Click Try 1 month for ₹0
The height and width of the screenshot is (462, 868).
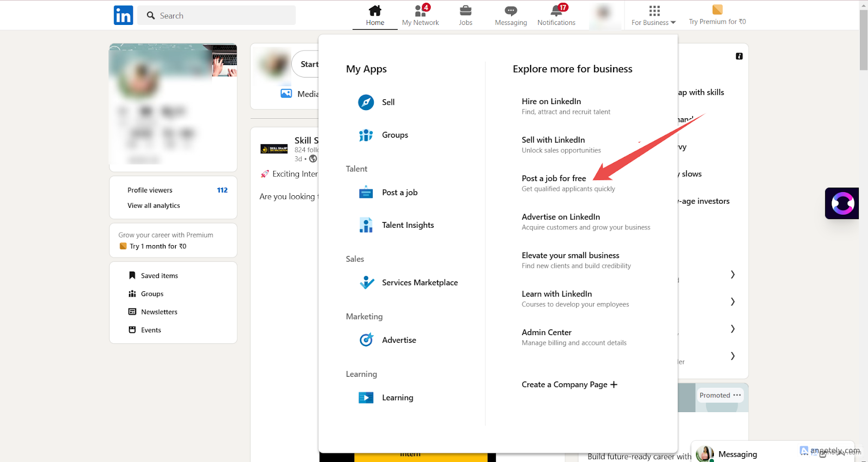tap(158, 246)
